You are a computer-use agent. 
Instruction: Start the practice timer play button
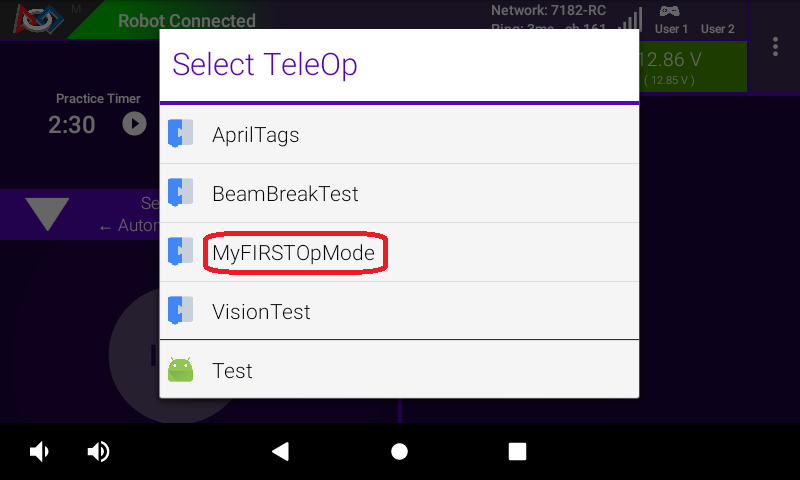tap(134, 123)
